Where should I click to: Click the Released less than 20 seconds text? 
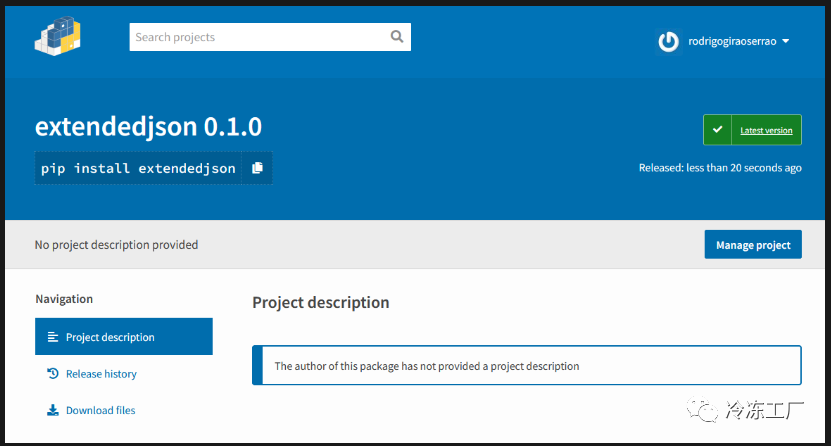(x=720, y=168)
